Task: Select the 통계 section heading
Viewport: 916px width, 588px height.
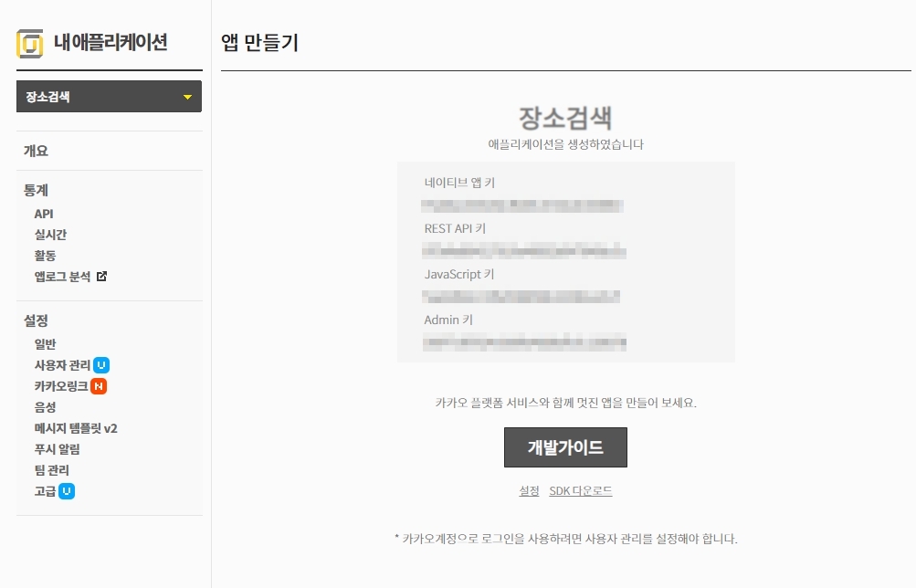Action: 36,190
